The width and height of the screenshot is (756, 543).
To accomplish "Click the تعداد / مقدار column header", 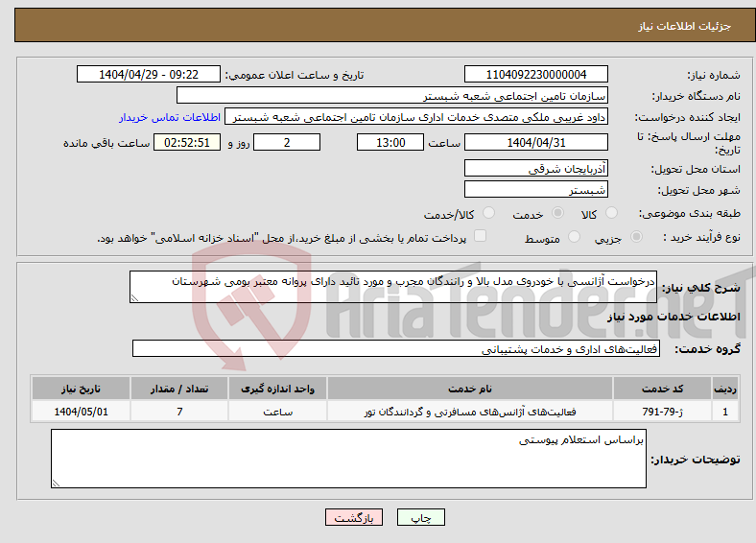I will 179,389.
